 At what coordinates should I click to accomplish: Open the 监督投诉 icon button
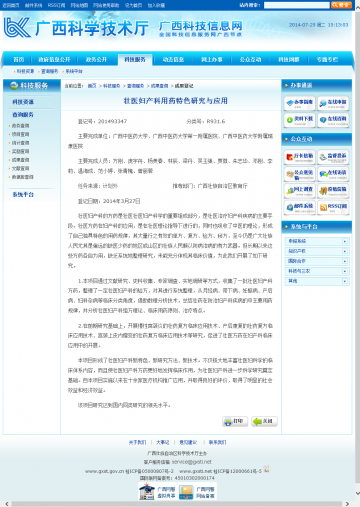point(333,157)
